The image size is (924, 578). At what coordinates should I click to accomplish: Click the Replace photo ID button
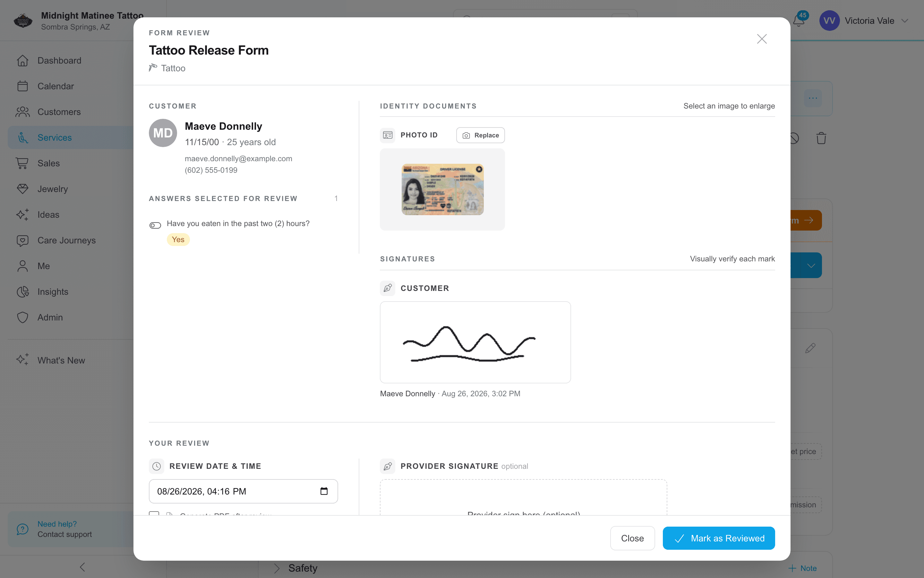(480, 135)
